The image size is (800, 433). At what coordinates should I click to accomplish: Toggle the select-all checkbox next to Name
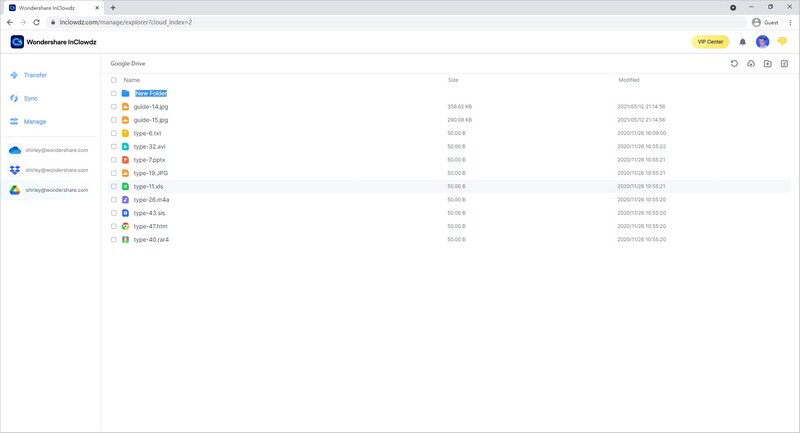[114, 80]
